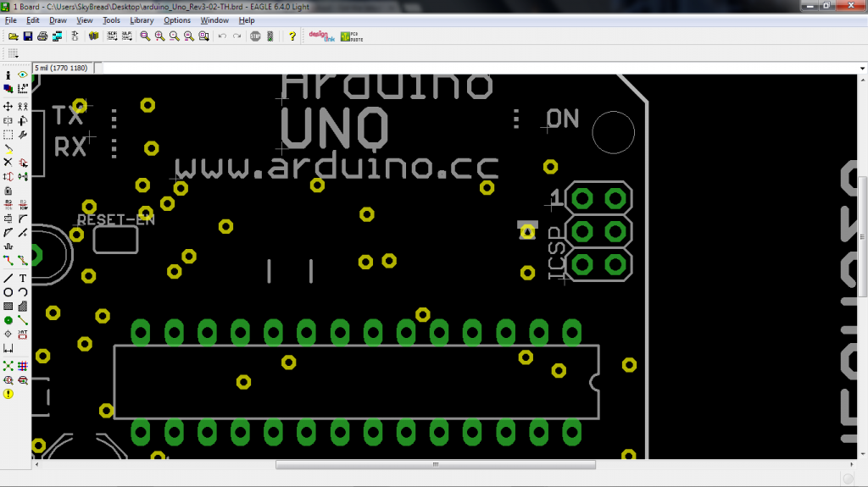Select the Text tool

click(x=23, y=279)
